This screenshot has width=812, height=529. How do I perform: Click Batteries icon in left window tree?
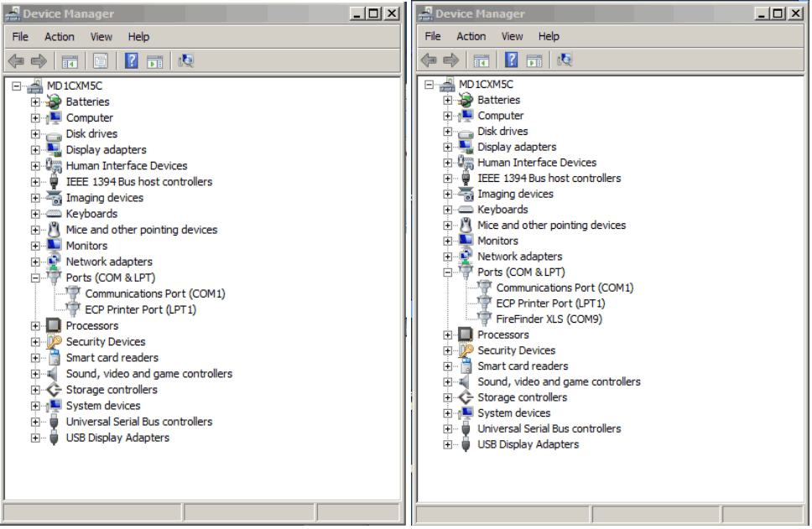[54, 101]
